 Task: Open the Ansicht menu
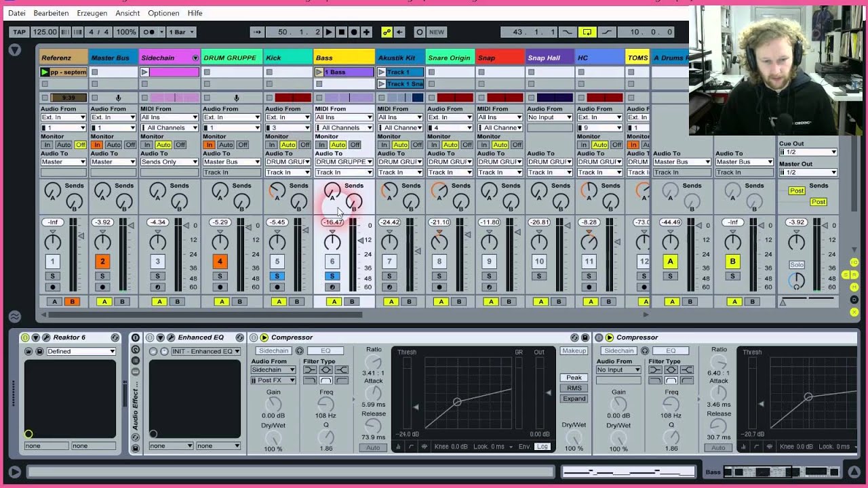(x=127, y=13)
